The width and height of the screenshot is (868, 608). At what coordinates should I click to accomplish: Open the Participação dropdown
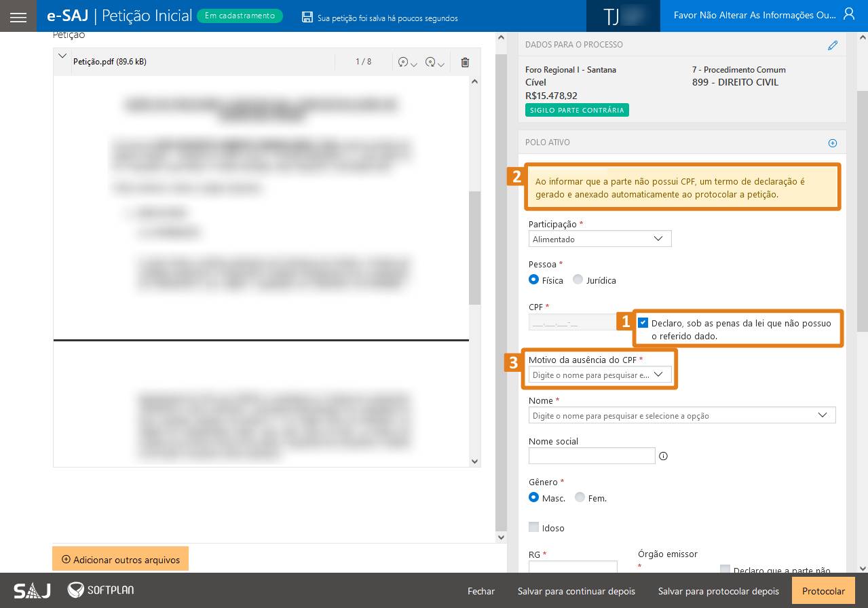[x=600, y=239]
